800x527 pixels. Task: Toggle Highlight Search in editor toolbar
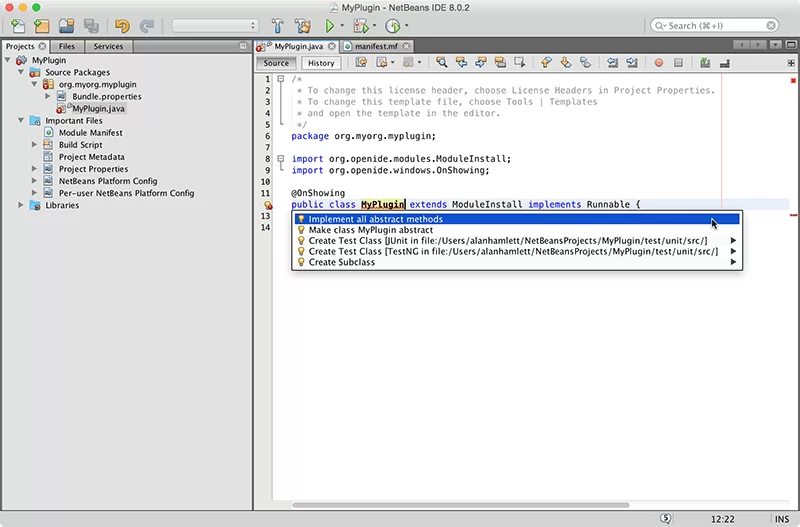pos(500,63)
